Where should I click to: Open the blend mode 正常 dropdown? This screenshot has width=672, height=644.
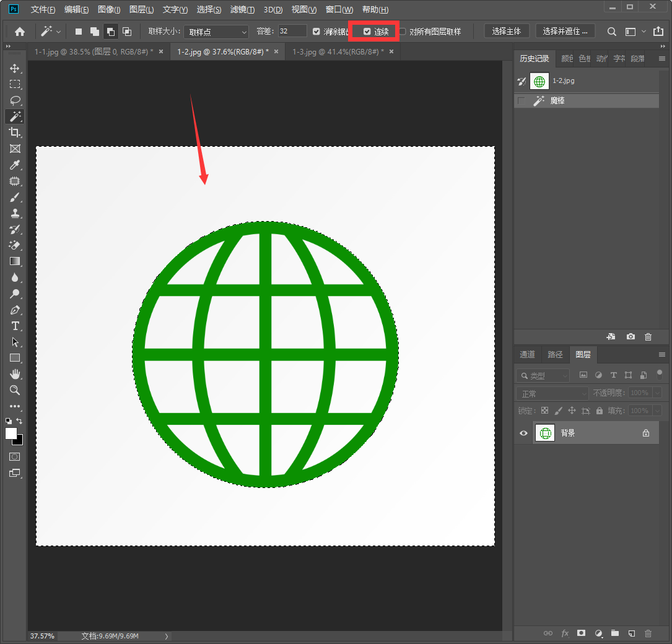pyautogui.click(x=552, y=393)
